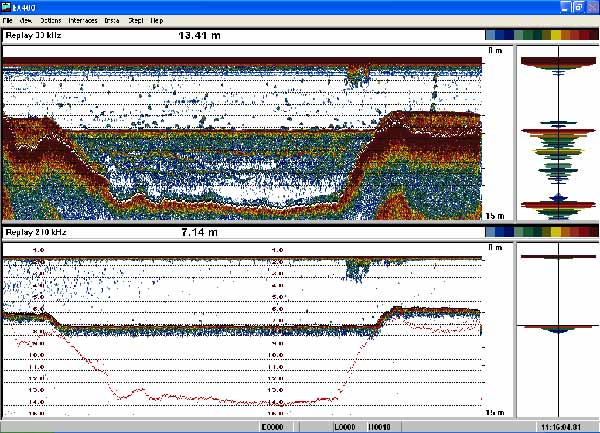Image resolution: width=600 pixels, height=433 pixels.
Task: Click the 7.14 m depth readout
Action: coord(199,232)
